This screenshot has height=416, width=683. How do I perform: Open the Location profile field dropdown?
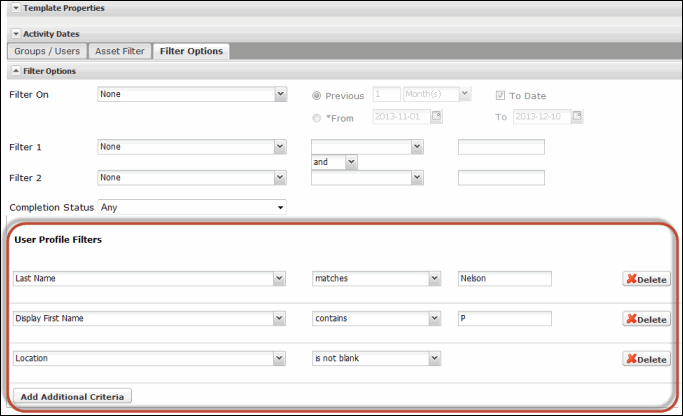pos(149,359)
